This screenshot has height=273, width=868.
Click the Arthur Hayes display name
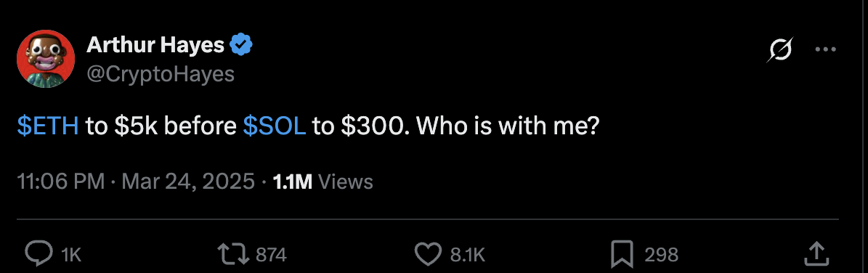pos(155,46)
